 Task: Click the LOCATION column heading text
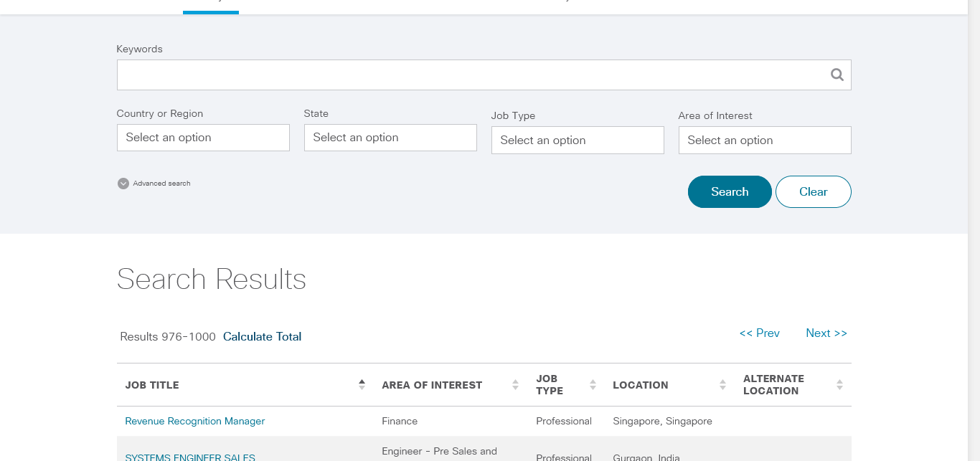tap(640, 385)
